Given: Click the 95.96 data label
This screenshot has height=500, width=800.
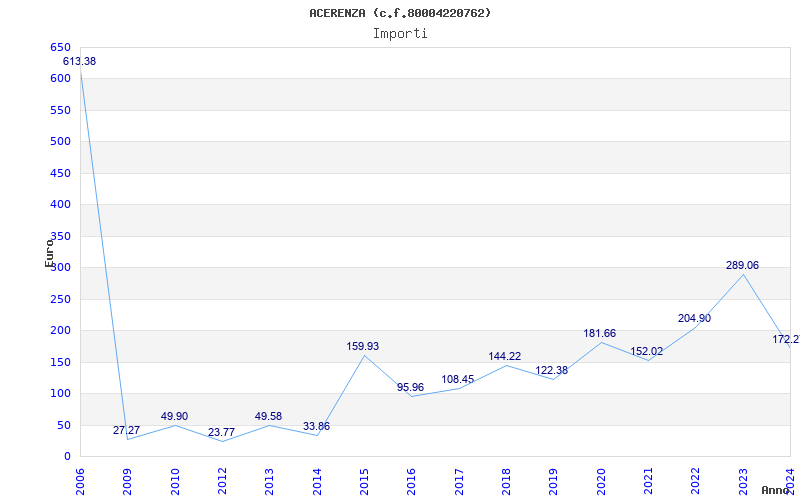Looking at the screenshot, I should click(410, 388).
